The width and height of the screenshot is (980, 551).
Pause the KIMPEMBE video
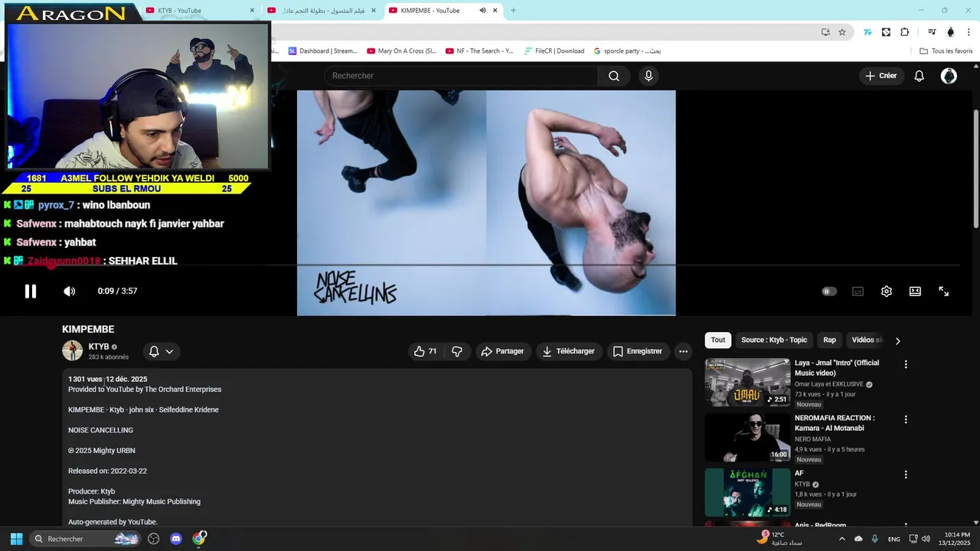tap(31, 291)
